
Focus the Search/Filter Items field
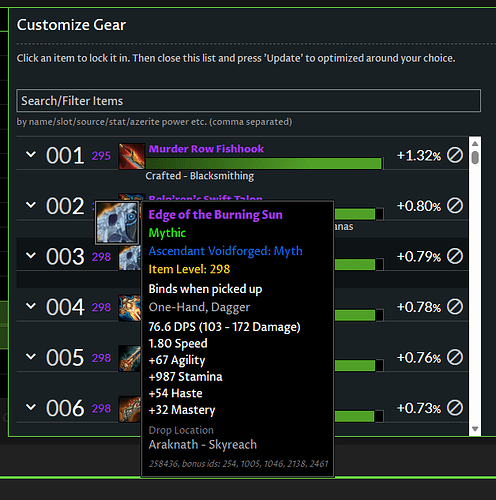pyautogui.click(x=248, y=100)
